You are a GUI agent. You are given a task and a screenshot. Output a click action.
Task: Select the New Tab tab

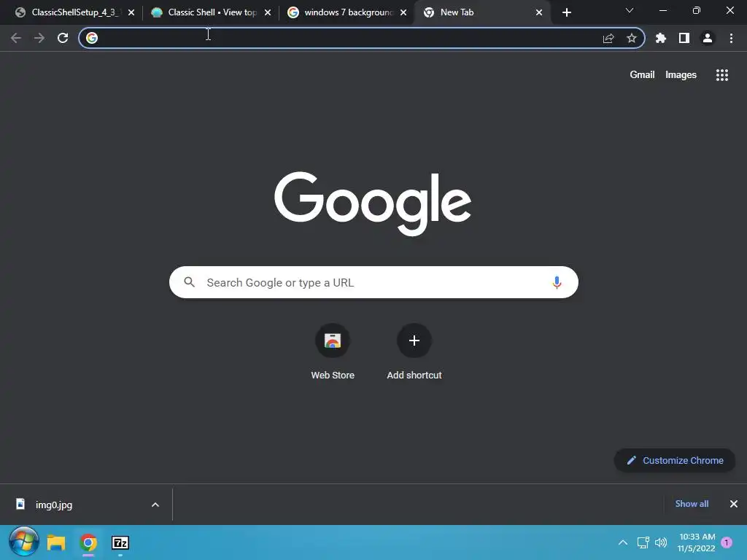click(x=482, y=12)
